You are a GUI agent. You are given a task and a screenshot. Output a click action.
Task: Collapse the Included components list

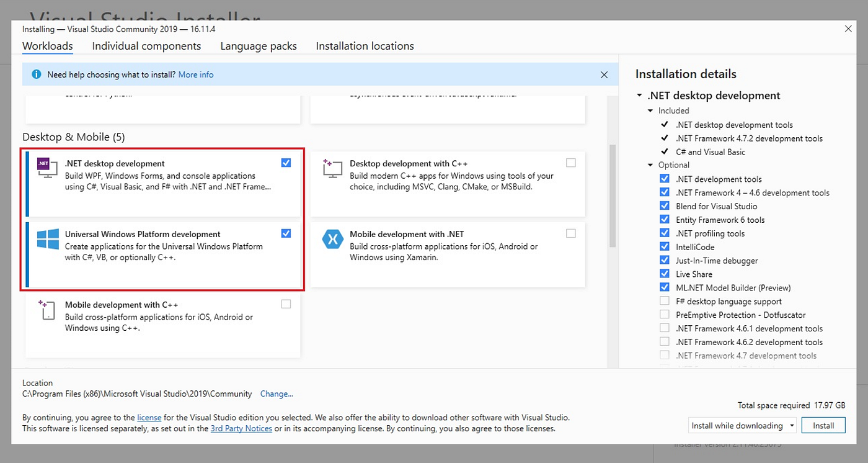(650, 111)
